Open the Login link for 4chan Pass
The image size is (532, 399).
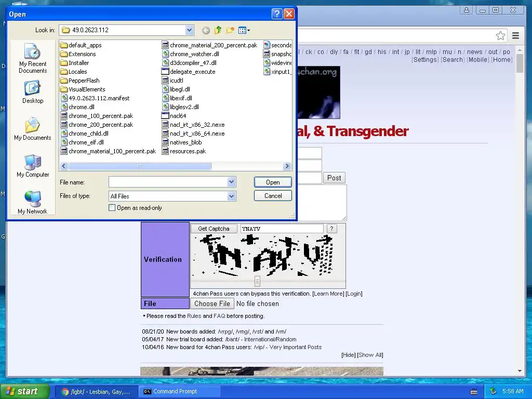[354, 294]
